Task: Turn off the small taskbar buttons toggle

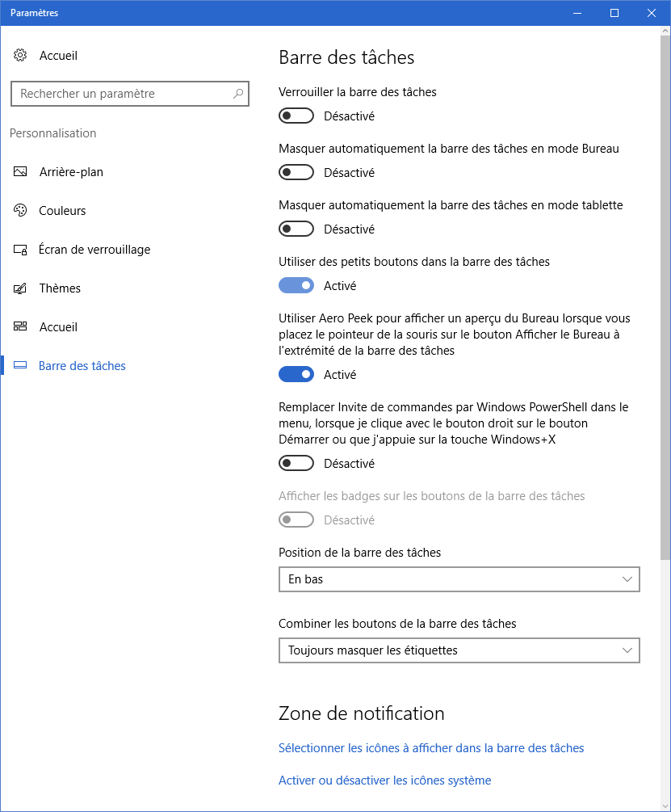Action: click(x=296, y=286)
